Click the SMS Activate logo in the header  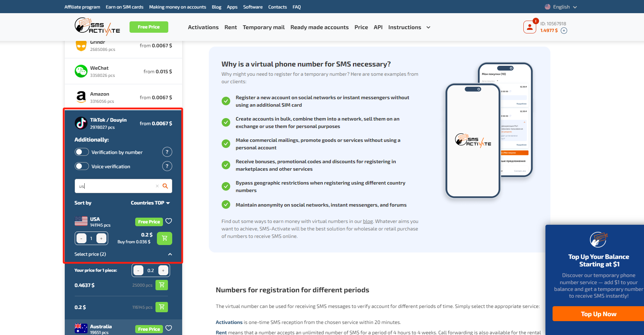97,27
